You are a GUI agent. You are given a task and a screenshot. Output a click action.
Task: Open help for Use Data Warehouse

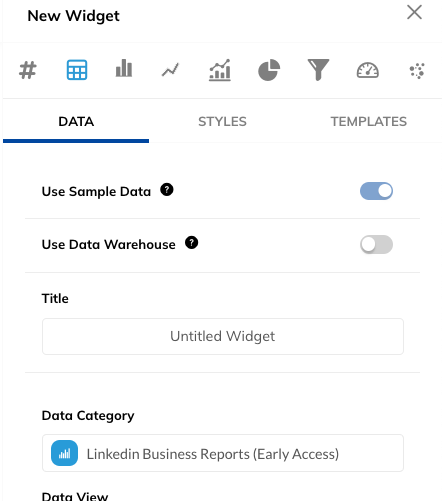tap(192, 243)
